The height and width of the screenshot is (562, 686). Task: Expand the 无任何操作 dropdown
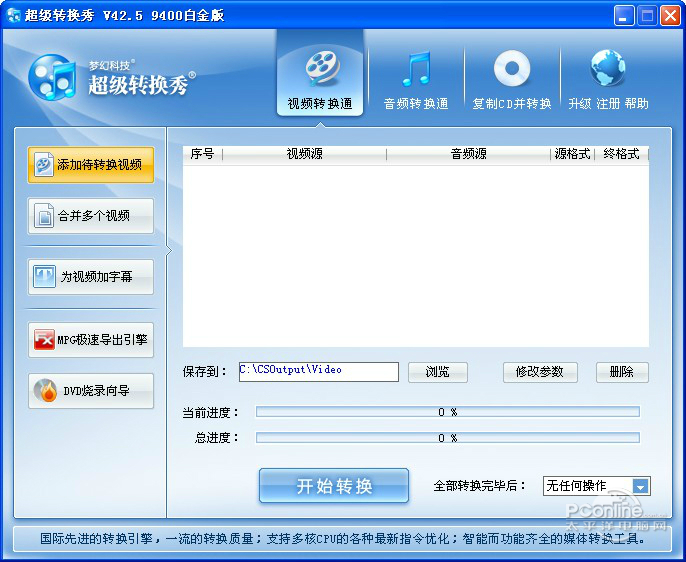(641, 486)
